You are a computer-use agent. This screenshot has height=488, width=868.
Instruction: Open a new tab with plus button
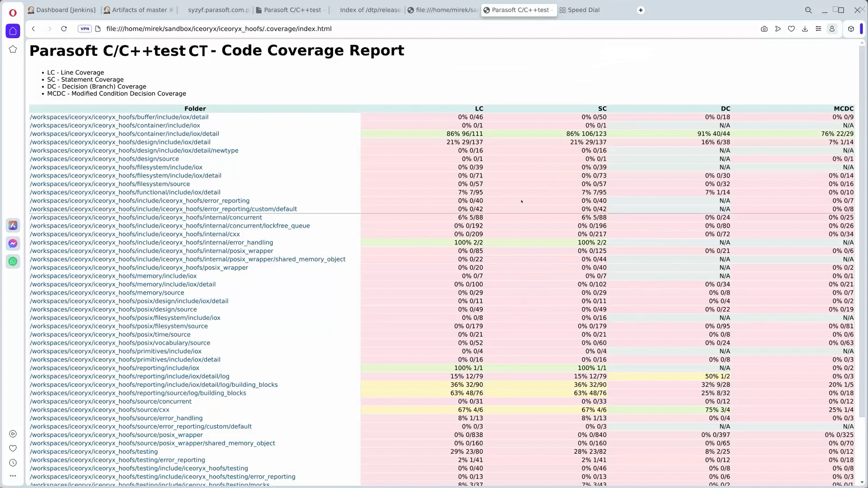point(641,10)
